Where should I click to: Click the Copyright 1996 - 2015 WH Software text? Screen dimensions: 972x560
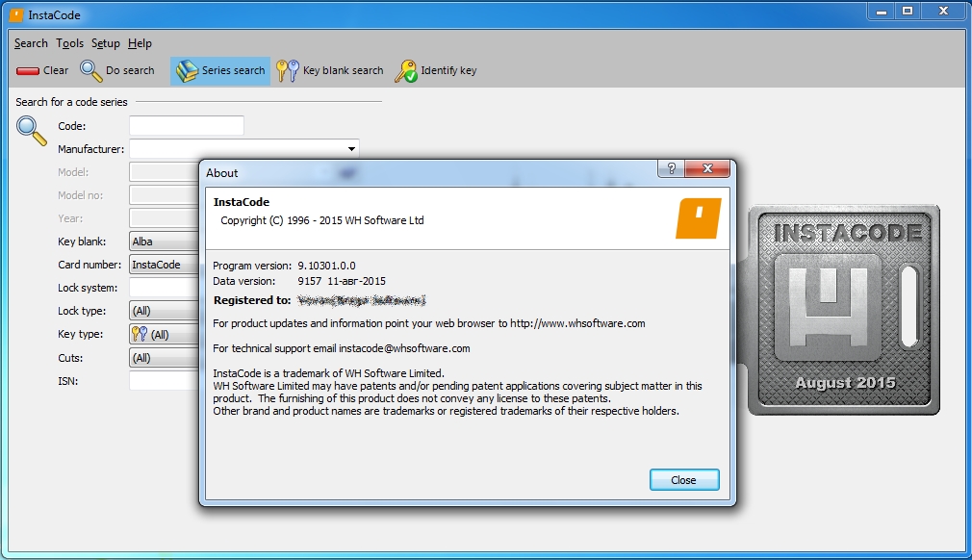point(322,220)
